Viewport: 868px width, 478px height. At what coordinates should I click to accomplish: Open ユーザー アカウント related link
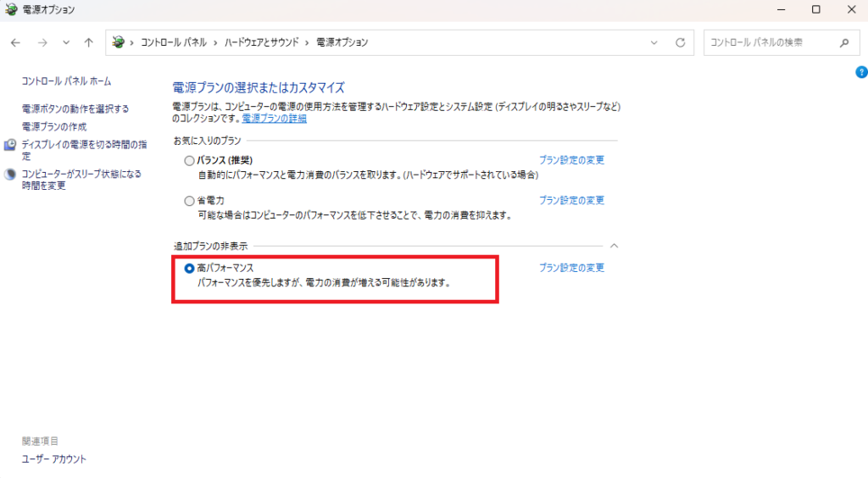coord(54,459)
